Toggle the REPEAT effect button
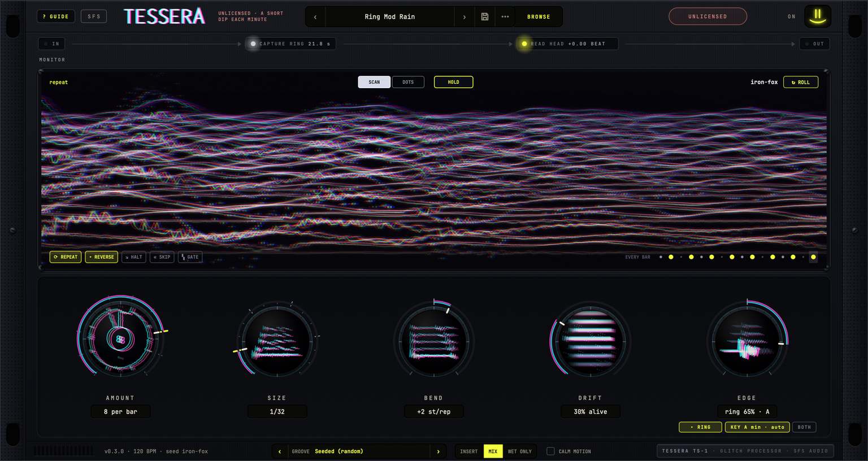Viewport: 868px width, 461px height. pyautogui.click(x=66, y=257)
